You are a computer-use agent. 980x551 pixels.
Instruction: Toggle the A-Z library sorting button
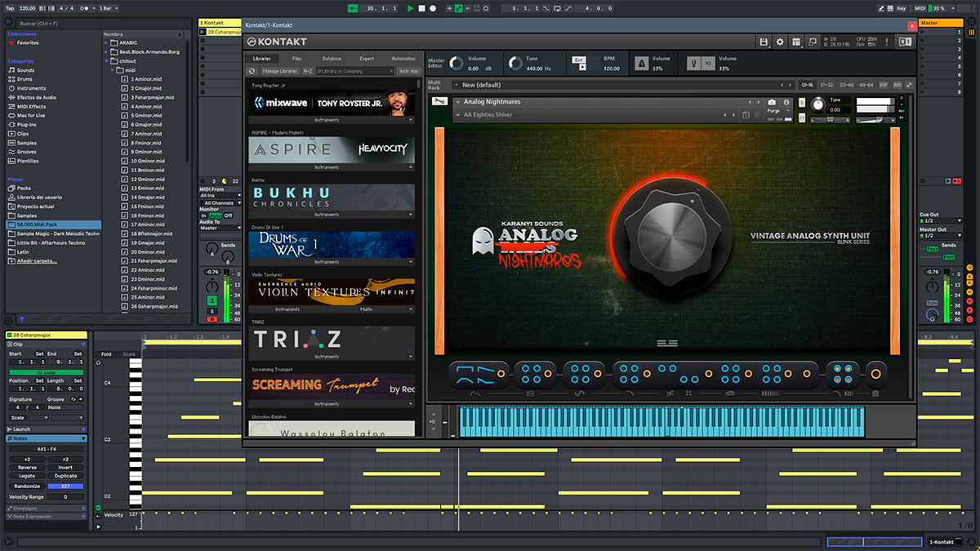pyautogui.click(x=308, y=71)
